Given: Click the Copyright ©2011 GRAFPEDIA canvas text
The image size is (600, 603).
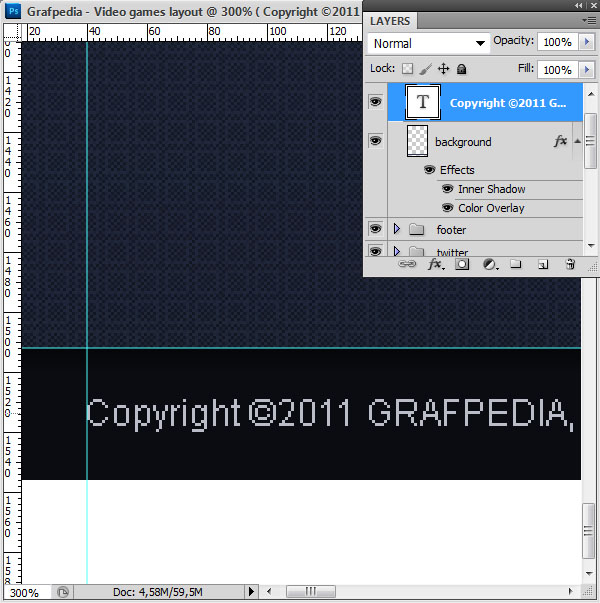Looking at the screenshot, I should (330, 413).
